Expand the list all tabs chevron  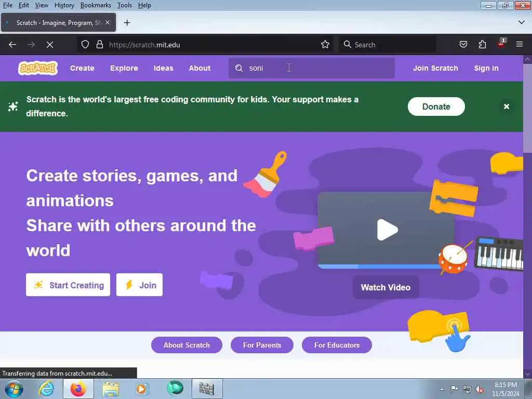522,22
